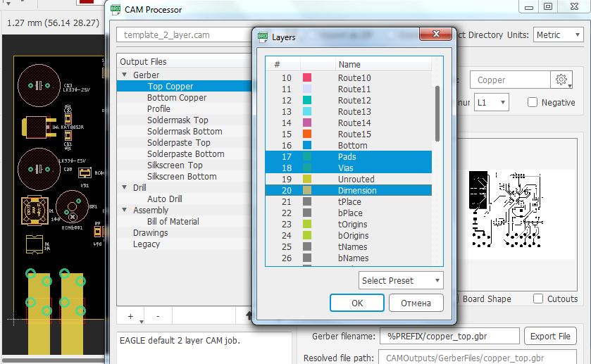Click OK in Layers dialog

[x=357, y=303]
